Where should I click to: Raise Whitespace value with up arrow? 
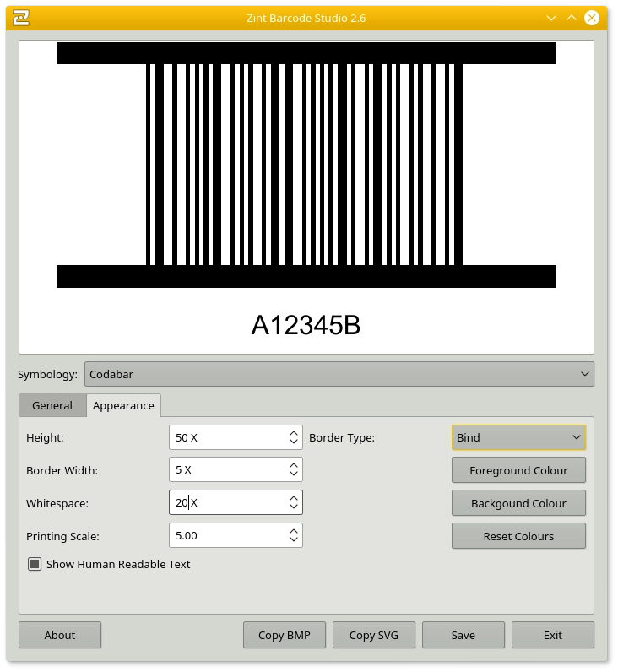[293, 498]
